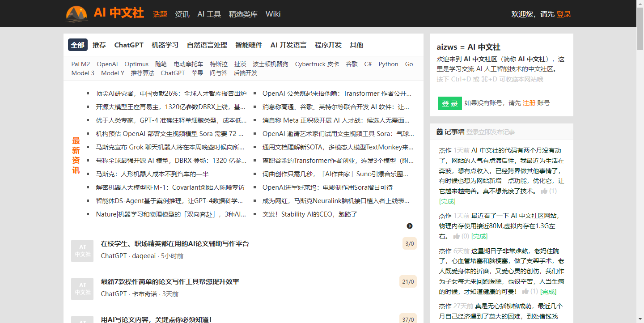Select the 其他 category tab
This screenshot has height=323, width=644.
click(356, 45)
